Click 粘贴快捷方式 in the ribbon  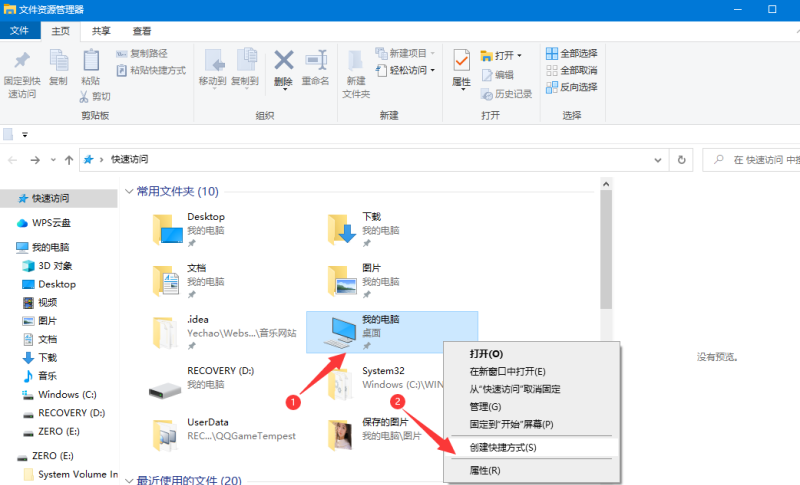click(x=151, y=70)
